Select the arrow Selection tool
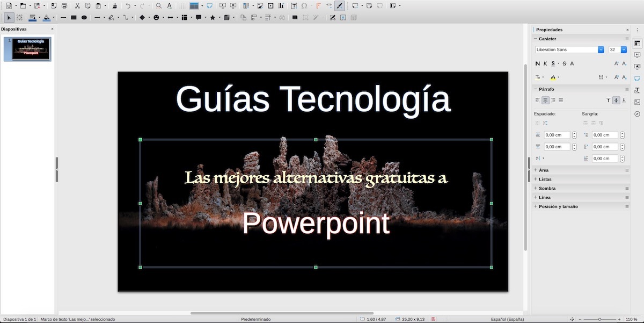Image resolution: width=644 pixels, height=323 pixels. coord(9,18)
